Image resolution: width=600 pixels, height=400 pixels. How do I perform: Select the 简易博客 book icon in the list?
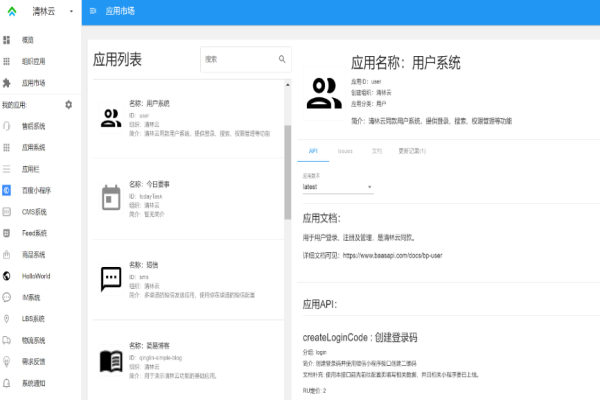(111, 361)
